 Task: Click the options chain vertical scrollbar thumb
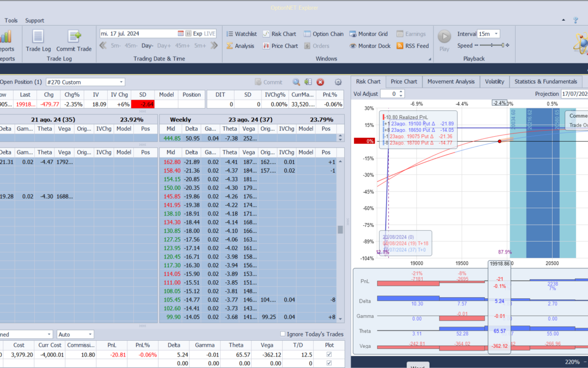pos(340,230)
